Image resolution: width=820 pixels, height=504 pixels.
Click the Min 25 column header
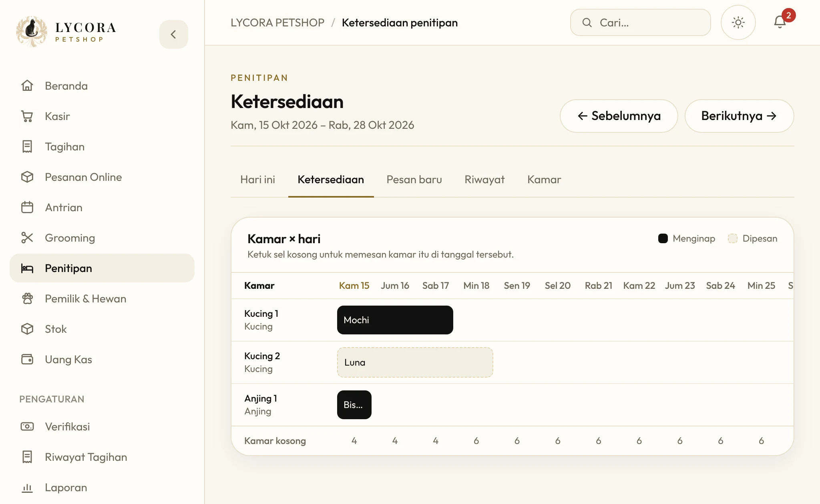point(761,286)
